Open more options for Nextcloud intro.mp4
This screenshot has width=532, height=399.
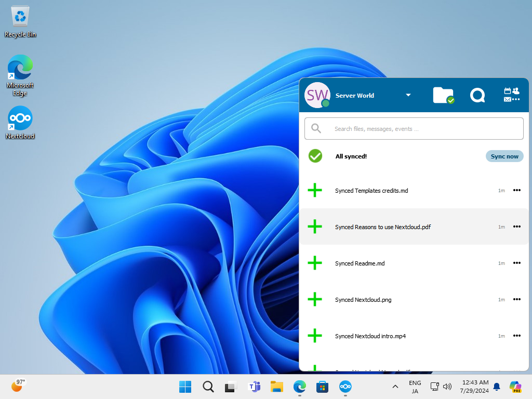coord(517,335)
